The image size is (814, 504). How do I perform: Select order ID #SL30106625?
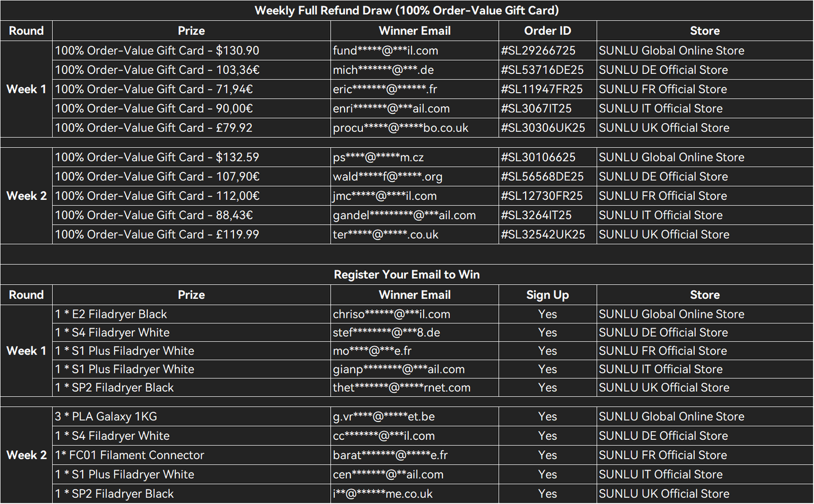(x=538, y=157)
